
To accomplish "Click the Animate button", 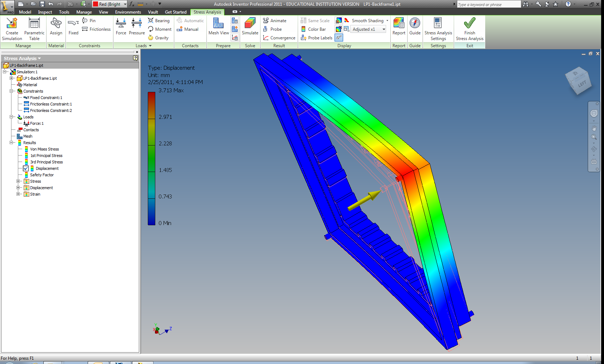I will click(x=274, y=21).
